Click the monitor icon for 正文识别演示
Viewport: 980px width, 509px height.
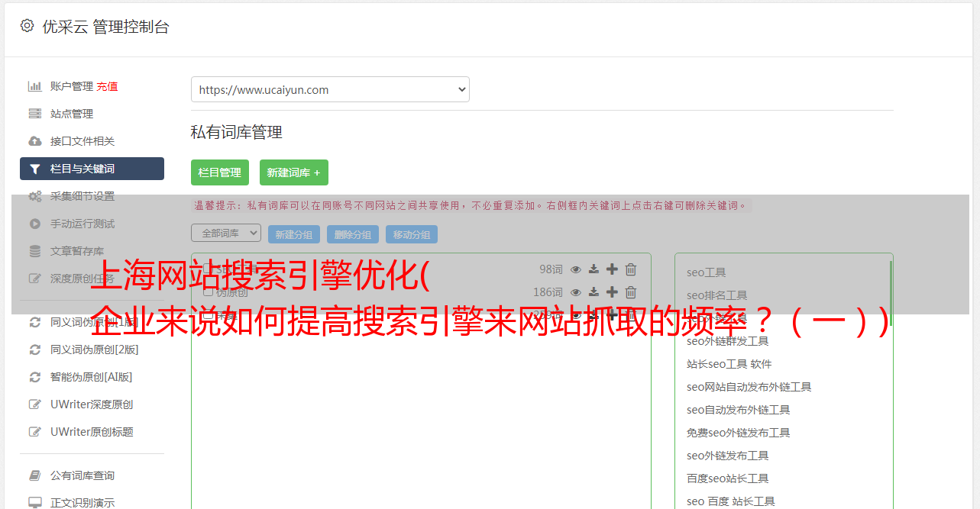pyautogui.click(x=35, y=503)
